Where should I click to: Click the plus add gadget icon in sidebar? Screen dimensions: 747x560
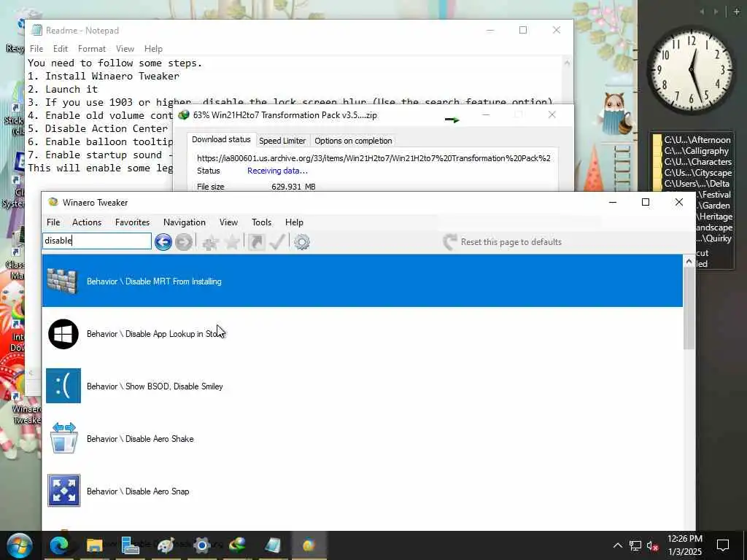pyautogui.click(x=737, y=12)
